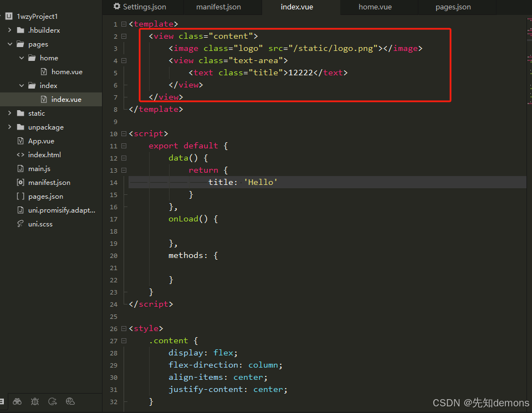
Task: Click the App.vue file icon
Action: [x=21, y=141]
